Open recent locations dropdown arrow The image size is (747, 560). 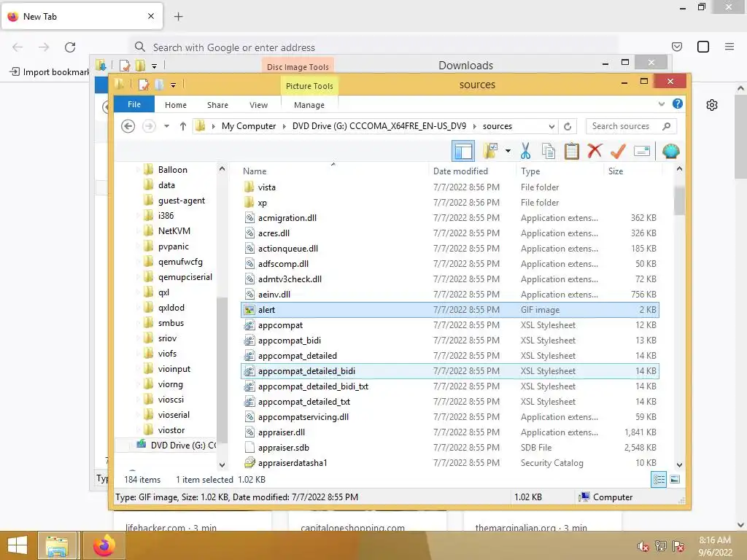(166, 126)
